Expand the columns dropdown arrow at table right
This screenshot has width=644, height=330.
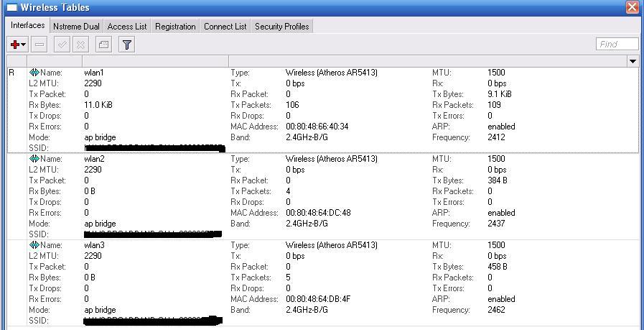(x=633, y=62)
